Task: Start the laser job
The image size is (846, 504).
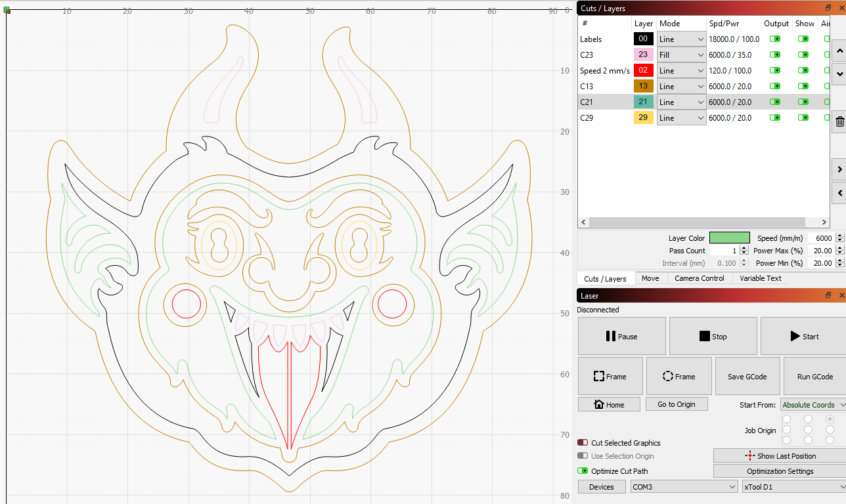Action: (x=803, y=336)
